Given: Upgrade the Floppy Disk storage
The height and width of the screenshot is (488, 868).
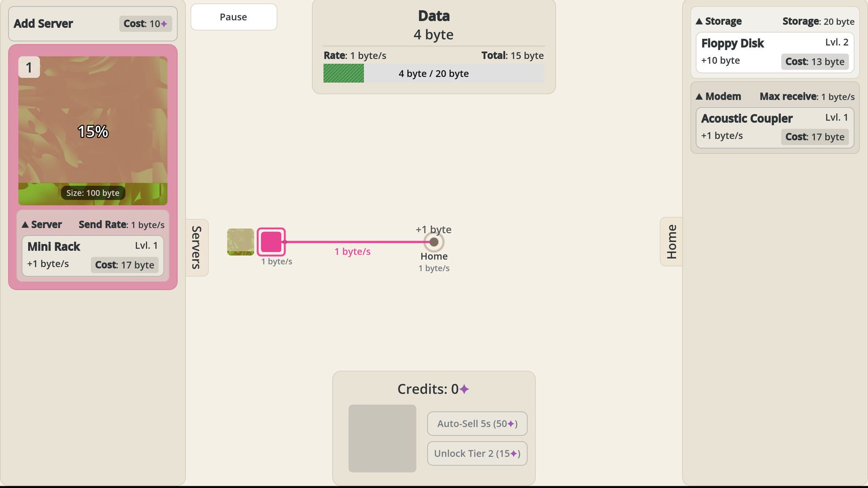Looking at the screenshot, I should click(x=775, y=52).
